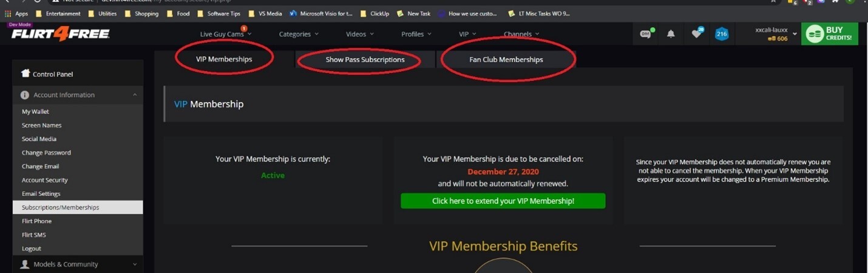Viewport: 868px width, 273px height.
Task: Open the xxcali-lauxx account dropdown arrow
Action: coord(795,34)
